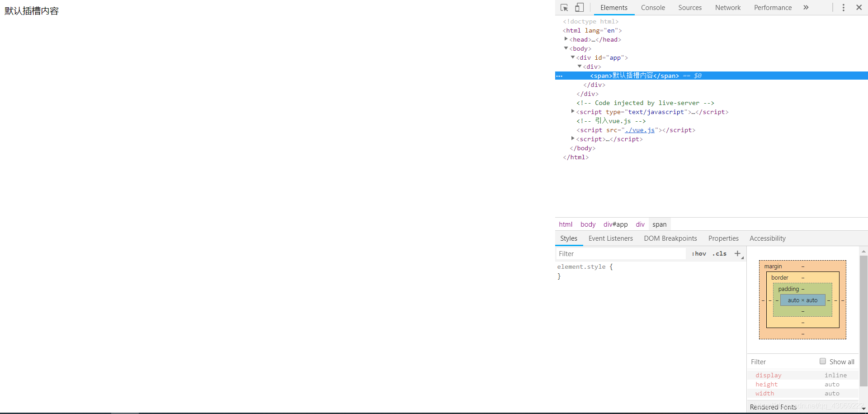Select the closing </html> tag row
The width and height of the screenshot is (868, 414).
point(576,157)
